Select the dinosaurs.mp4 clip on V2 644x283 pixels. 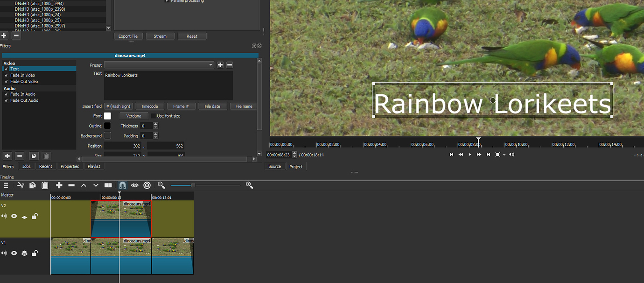tap(121, 219)
